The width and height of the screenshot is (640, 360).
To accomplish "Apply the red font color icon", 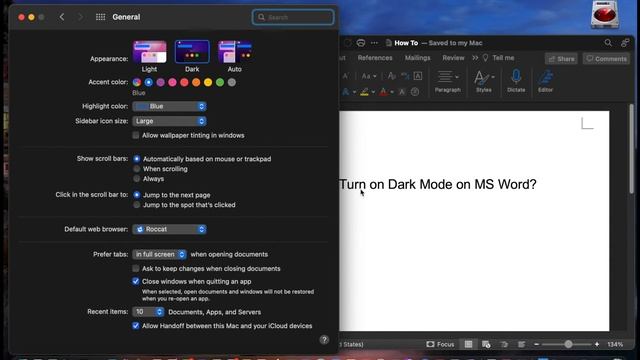I will (x=383, y=92).
